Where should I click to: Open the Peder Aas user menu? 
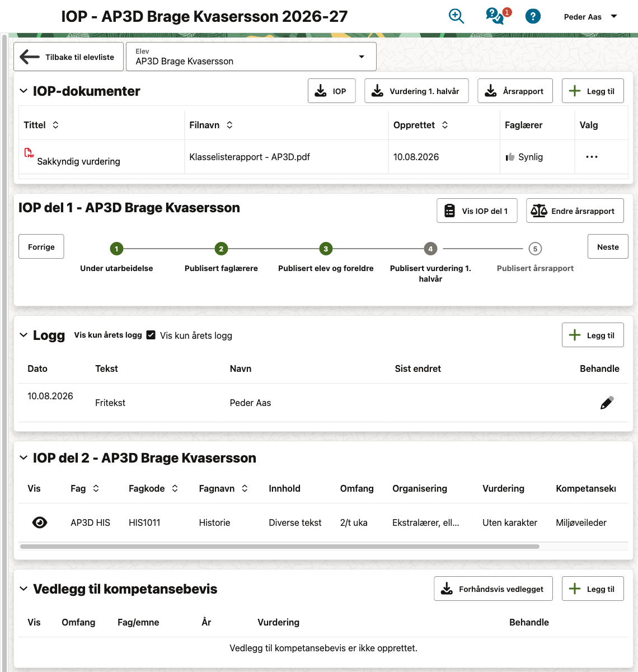tap(590, 17)
